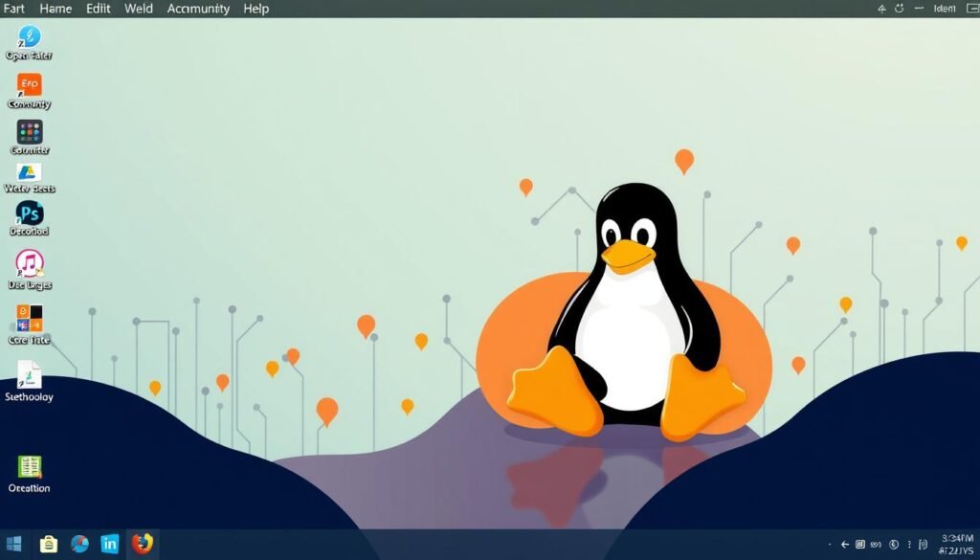Click the bracketed battery-like tray icon
Viewport: 980px width, 560px height.
924,545
